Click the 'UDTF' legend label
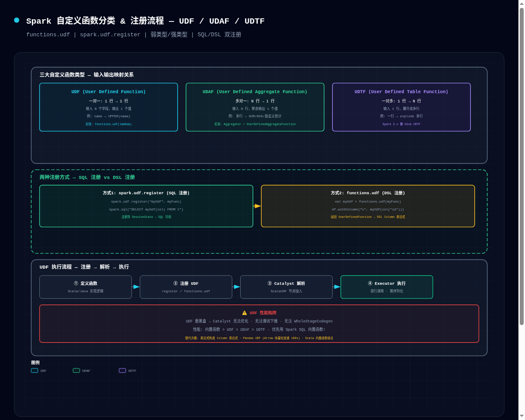Viewport: 525px width, 420px height. click(132, 371)
